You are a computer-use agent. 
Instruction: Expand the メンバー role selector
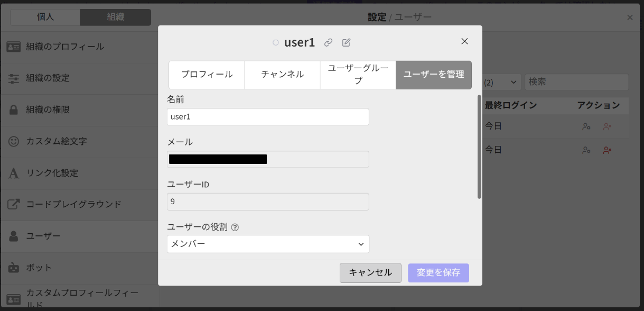coord(268,244)
